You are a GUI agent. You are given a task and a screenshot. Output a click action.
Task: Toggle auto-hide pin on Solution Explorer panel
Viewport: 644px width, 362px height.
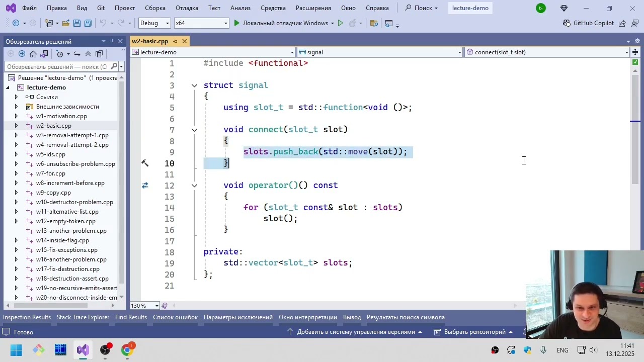pyautogui.click(x=112, y=41)
